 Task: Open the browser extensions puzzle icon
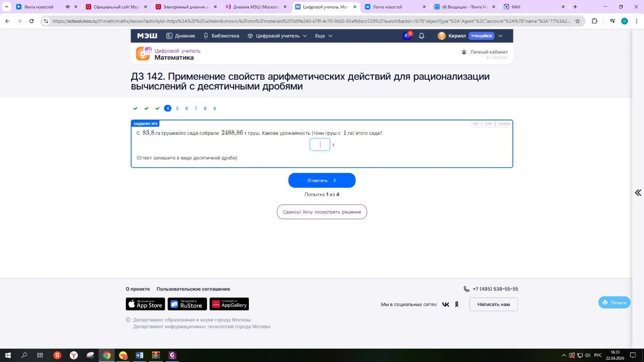(595, 21)
